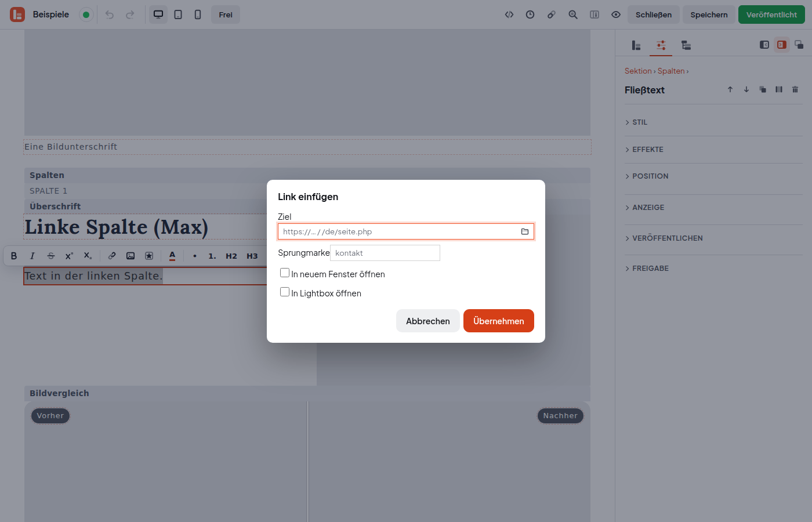The image size is (812, 522).
Task: Open the structure tree tab
Action: click(686, 45)
